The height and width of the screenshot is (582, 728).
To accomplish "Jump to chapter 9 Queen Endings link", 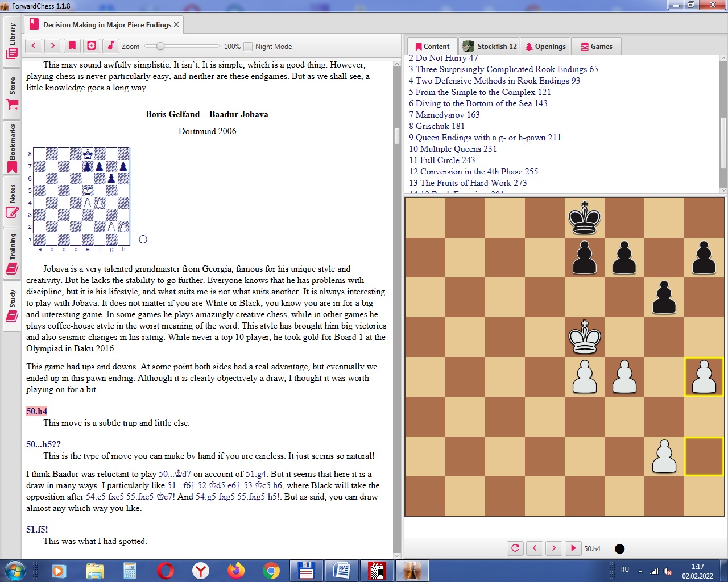I will click(x=485, y=138).
